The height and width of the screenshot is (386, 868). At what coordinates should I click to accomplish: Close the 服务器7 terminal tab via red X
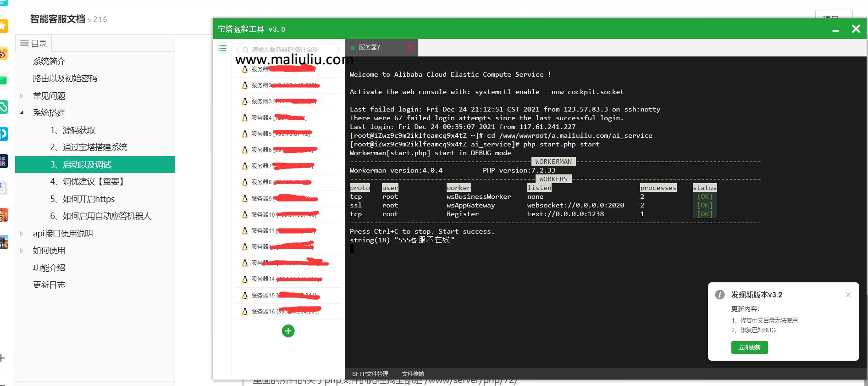tap(410, 48)
